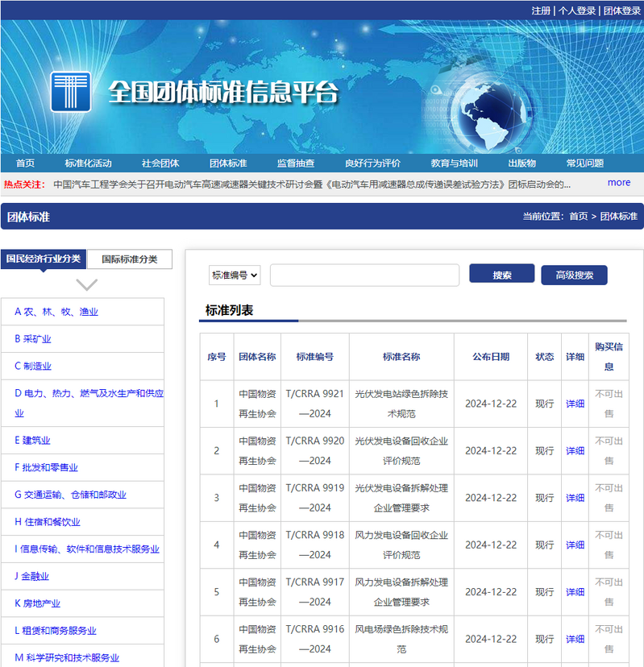
Task: Click the 注册 link at top
Action: pyautogui.click(x=541, y=10)
